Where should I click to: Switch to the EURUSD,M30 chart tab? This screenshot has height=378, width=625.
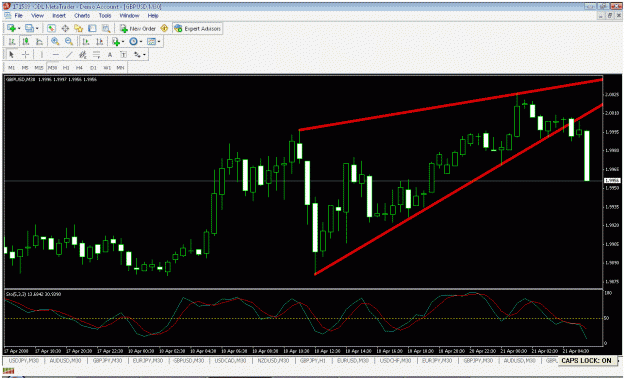click(x=353, y=360)
